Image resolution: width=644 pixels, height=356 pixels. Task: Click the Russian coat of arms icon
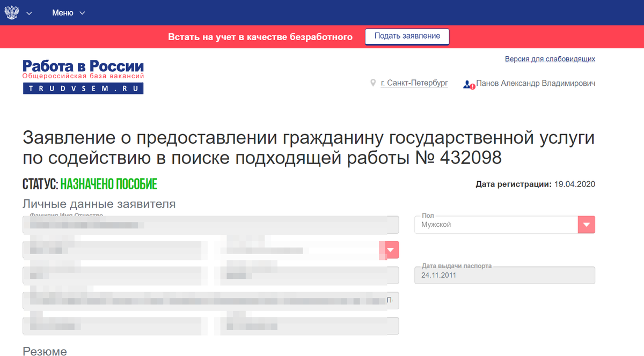12,12
